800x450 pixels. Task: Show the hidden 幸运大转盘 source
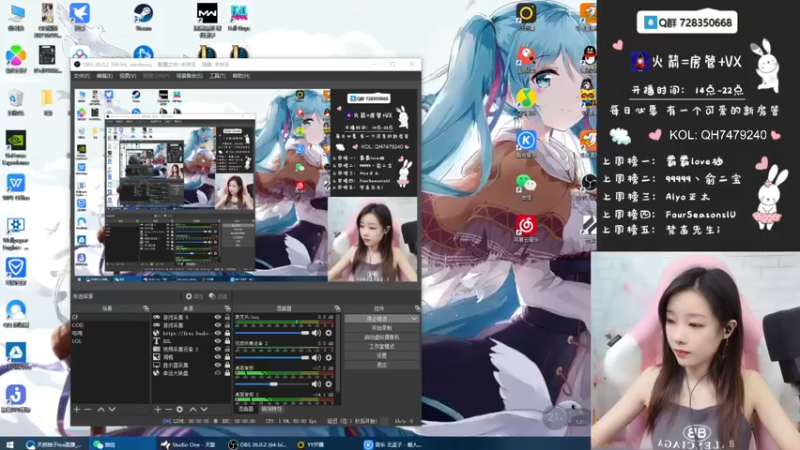point(218,373)
